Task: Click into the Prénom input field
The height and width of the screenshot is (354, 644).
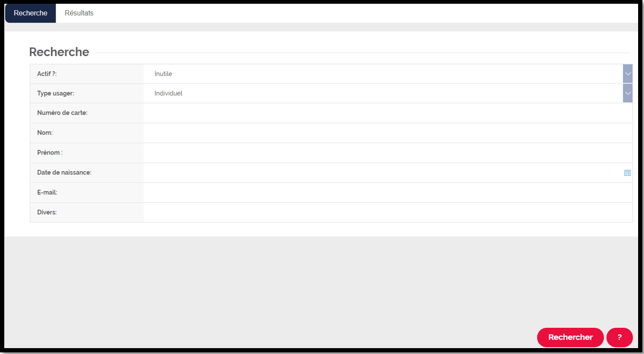Action: tap(388, 152)
